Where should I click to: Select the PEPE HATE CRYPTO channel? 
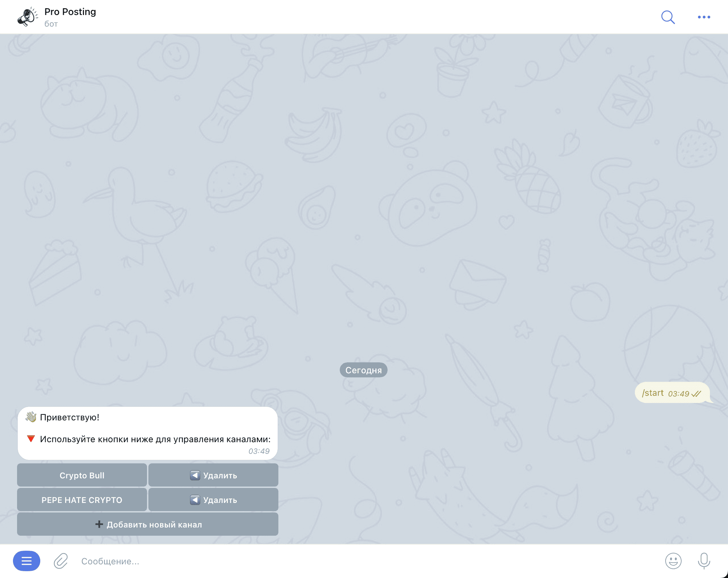[82, 500]
